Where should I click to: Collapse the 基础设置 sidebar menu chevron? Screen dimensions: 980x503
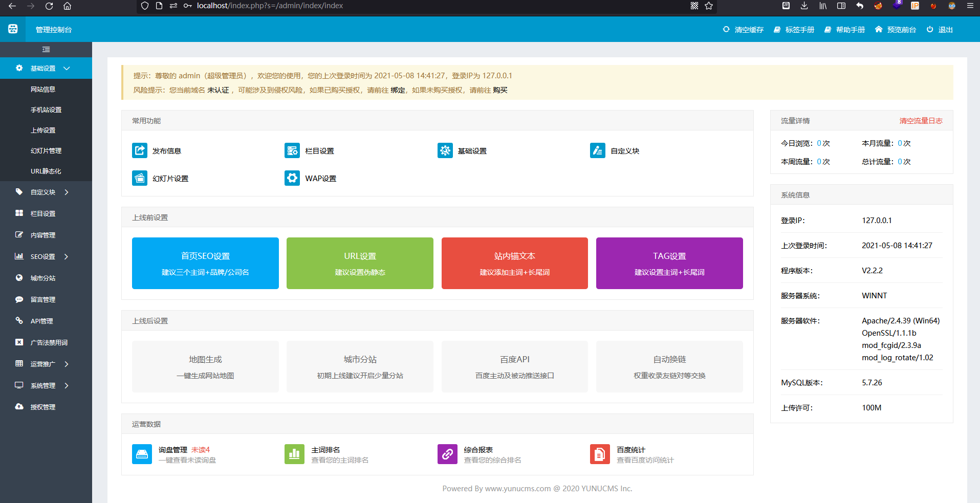tap(67, 68)
